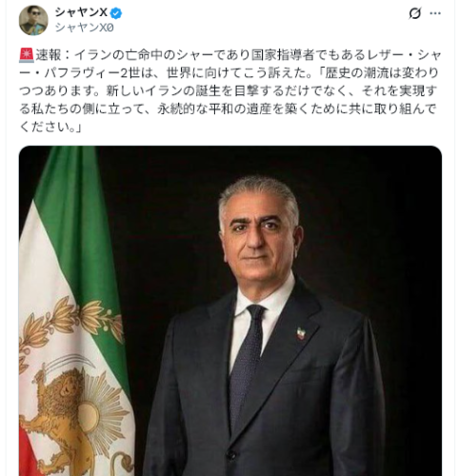Click the lion and sun emblem

click(74, 412)
